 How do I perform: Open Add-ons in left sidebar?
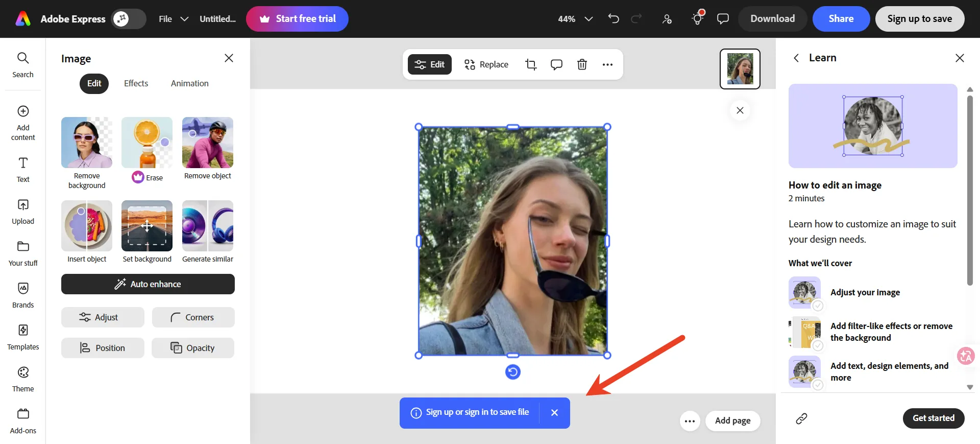click(23, 422)
